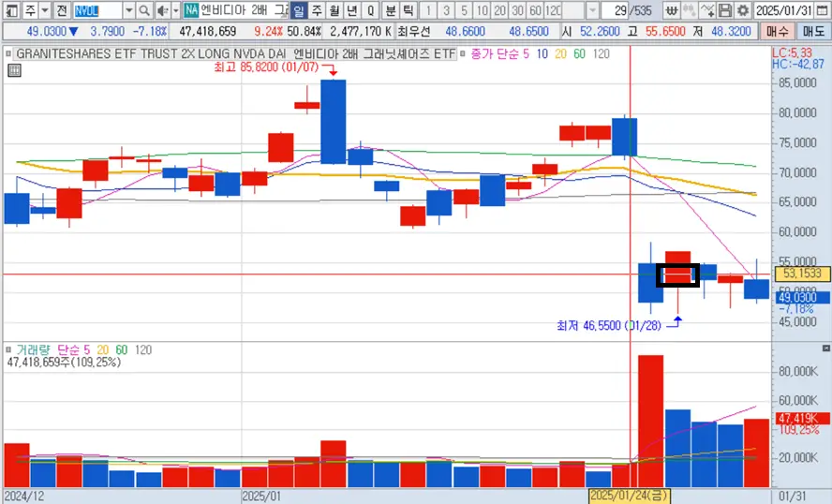Click the 최저 46.5500 (01/28) low label
Image resolution: width=832 pixels, height=504 pixels.
point(609,325)
